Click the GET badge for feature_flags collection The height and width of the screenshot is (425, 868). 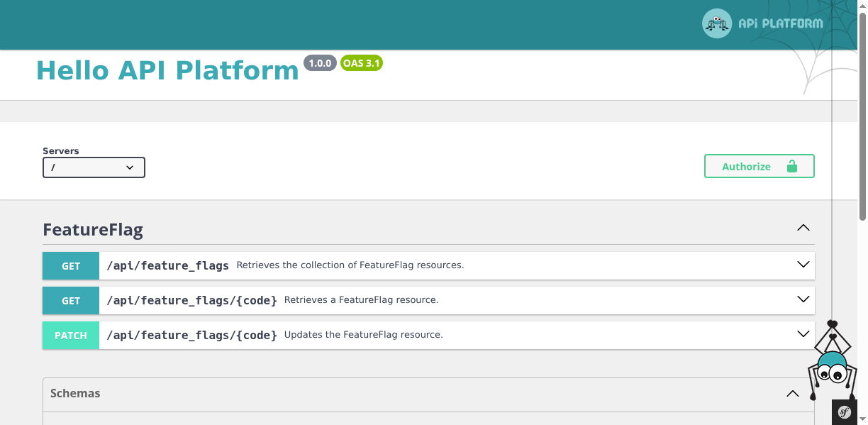point(71,266)
